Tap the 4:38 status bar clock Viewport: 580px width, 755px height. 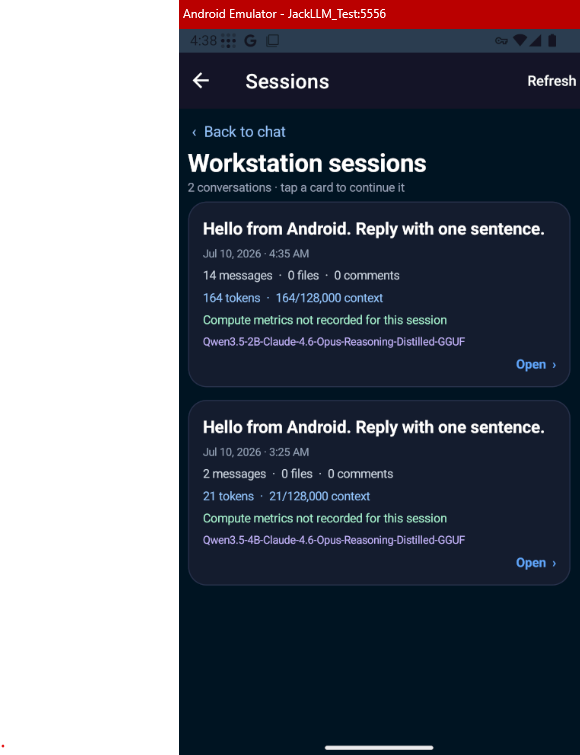click(x=204, y=40)
